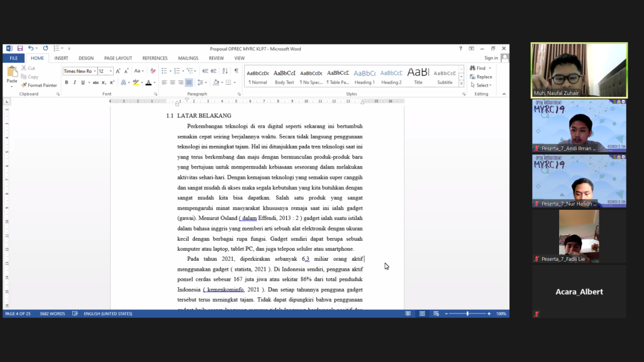Switch to the REVIEW tab
Screen dimensions: 644x362
coord(216,58)
